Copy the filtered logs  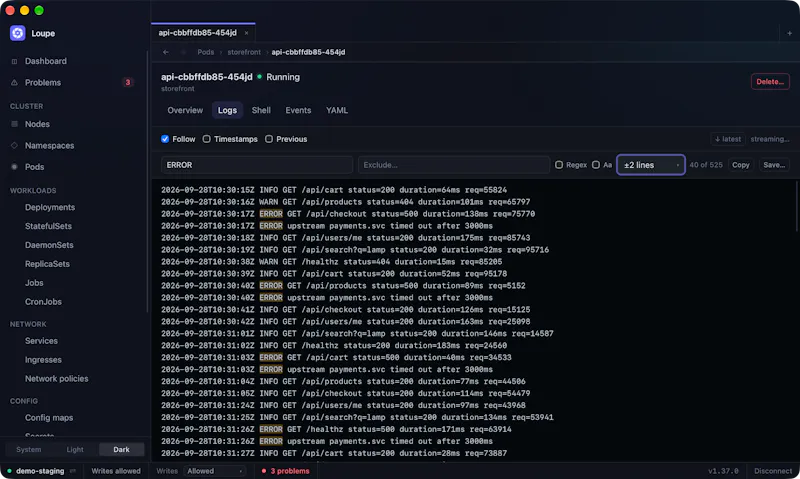pyautogui.click(x=740, y=165)
